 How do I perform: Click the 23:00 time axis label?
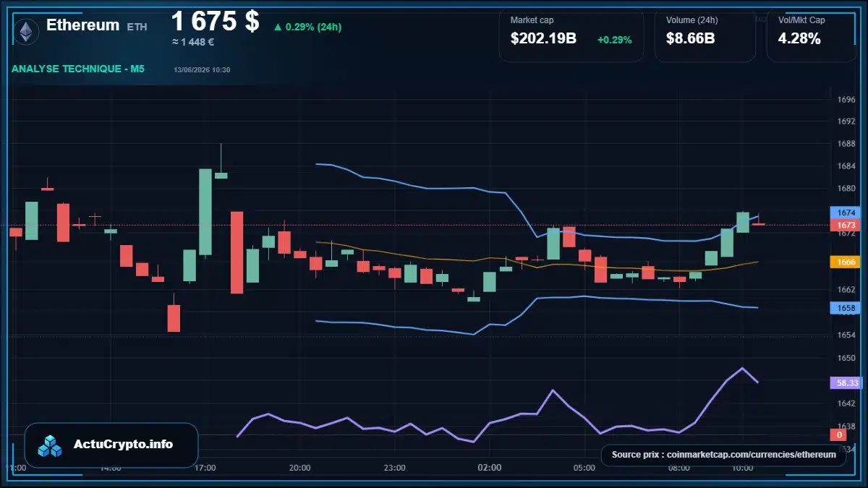pyautogui.click(x=395, y=468)
